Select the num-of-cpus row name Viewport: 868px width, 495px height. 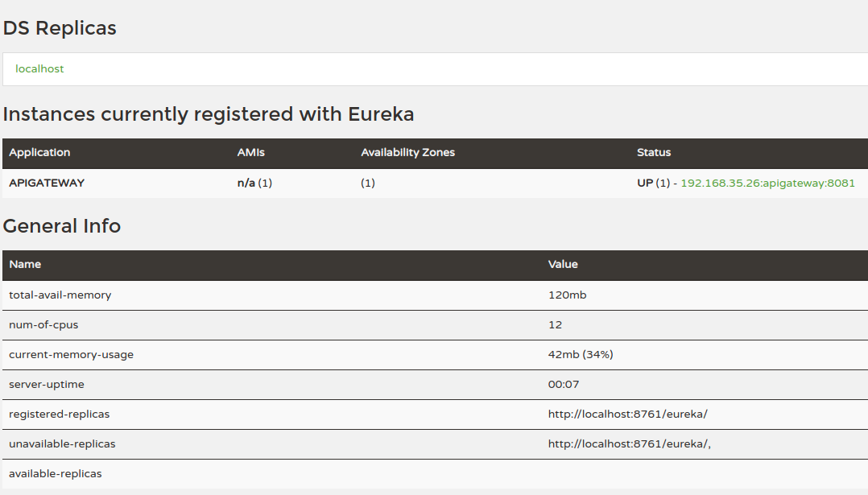[43, 325]
